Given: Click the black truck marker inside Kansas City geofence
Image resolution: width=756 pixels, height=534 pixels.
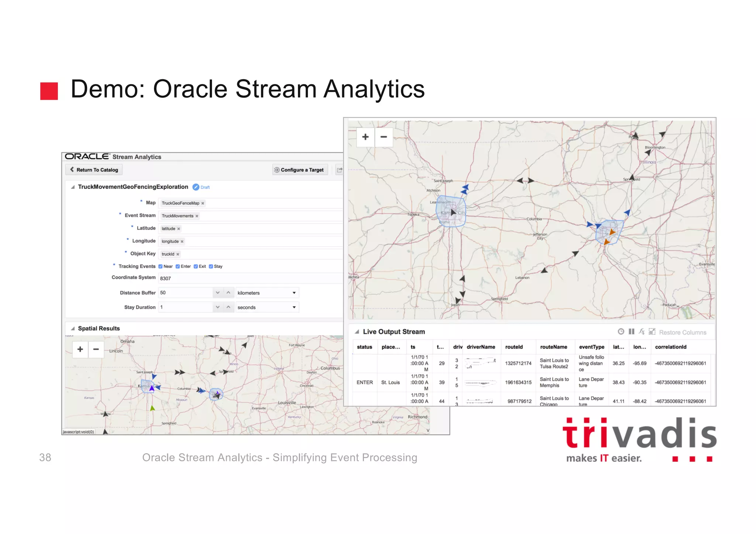Looking at the screenshot, I should coord(454,212).
